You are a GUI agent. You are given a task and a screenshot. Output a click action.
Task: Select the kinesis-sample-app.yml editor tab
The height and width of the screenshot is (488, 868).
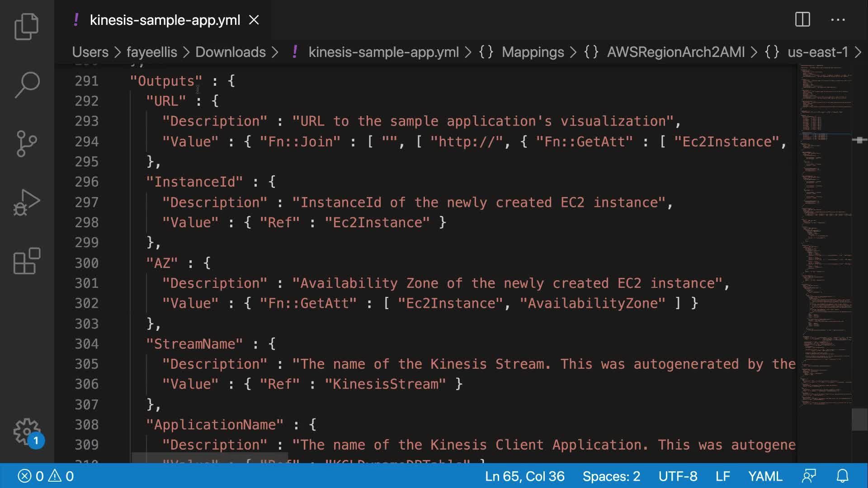[x=165, y=20]
